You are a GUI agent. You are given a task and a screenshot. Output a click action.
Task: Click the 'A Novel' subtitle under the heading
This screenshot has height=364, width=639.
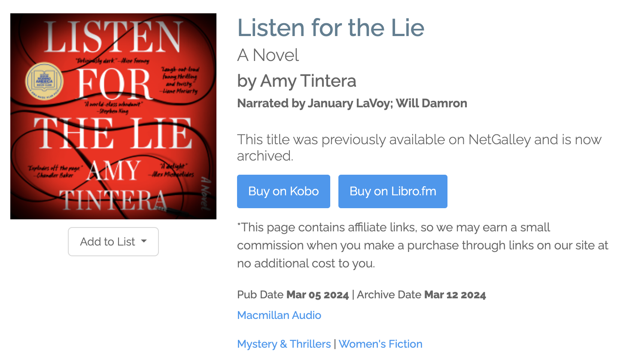point(268,55)
